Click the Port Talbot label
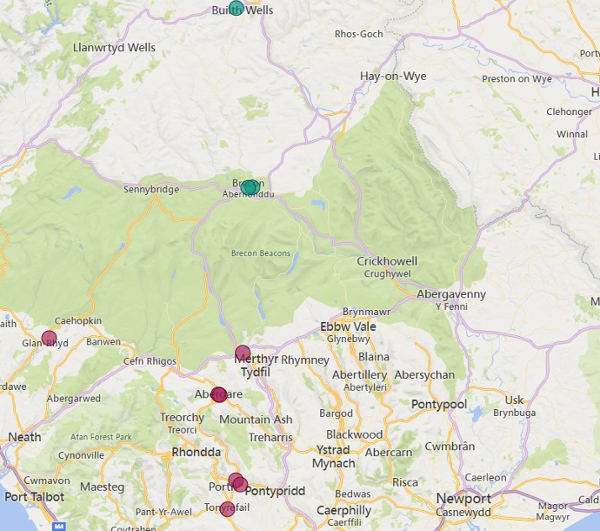The width and height of the screenshot is (600, 531). (34, 497)
